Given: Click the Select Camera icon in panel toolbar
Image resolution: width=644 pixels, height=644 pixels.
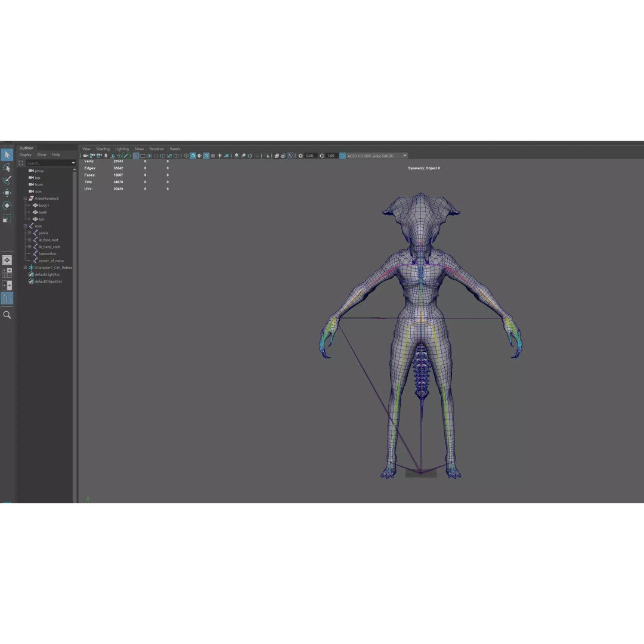Looking at the screenshot, I should [86, 156].
